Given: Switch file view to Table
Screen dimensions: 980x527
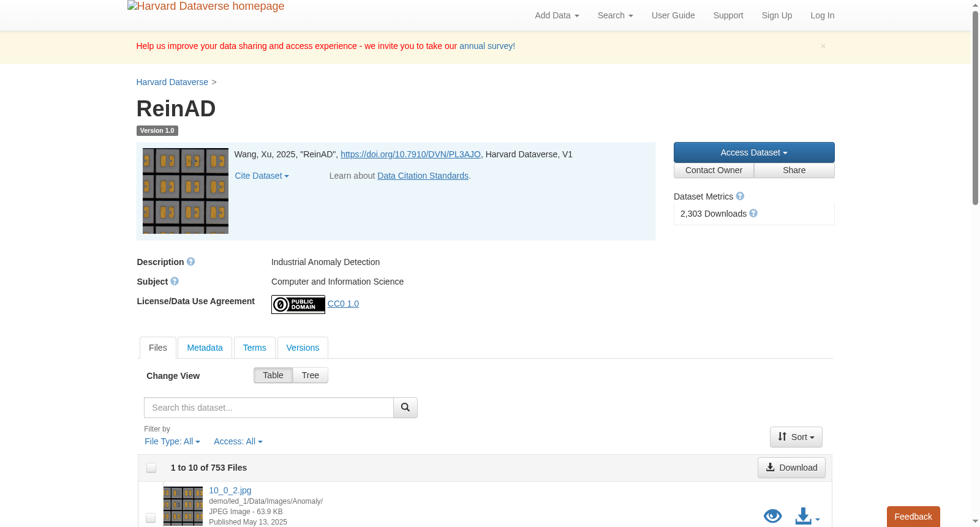Looking at the screenshot, I should pos(273,375).
